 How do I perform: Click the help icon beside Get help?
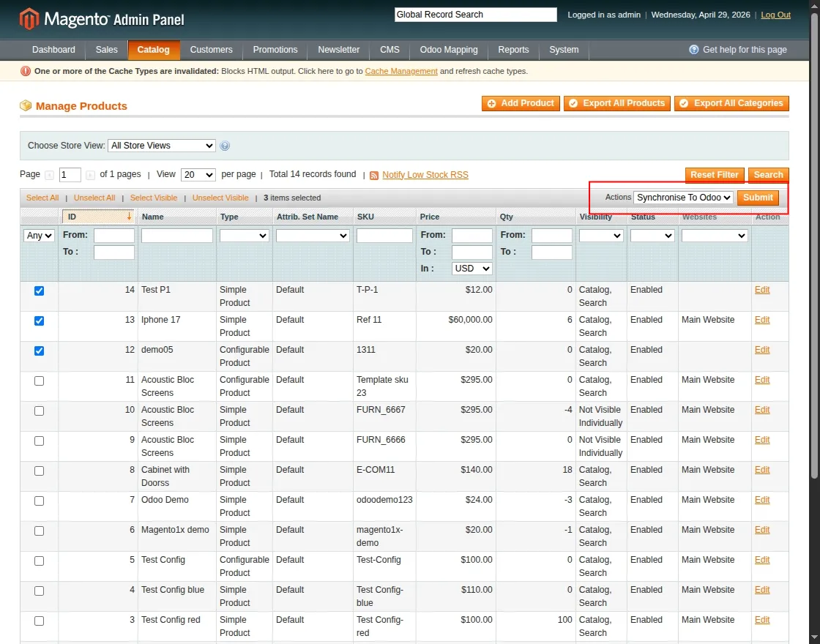point(693,50)
